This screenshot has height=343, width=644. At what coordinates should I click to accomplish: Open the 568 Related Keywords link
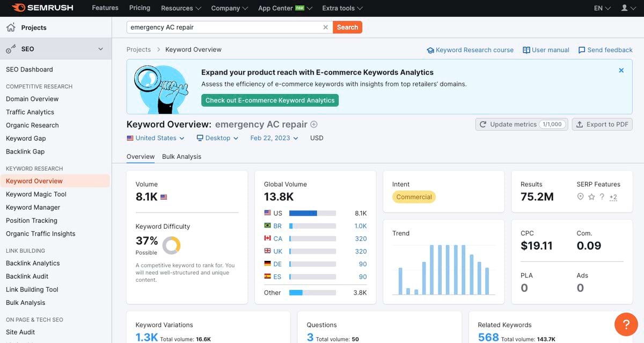coord(488,337)
